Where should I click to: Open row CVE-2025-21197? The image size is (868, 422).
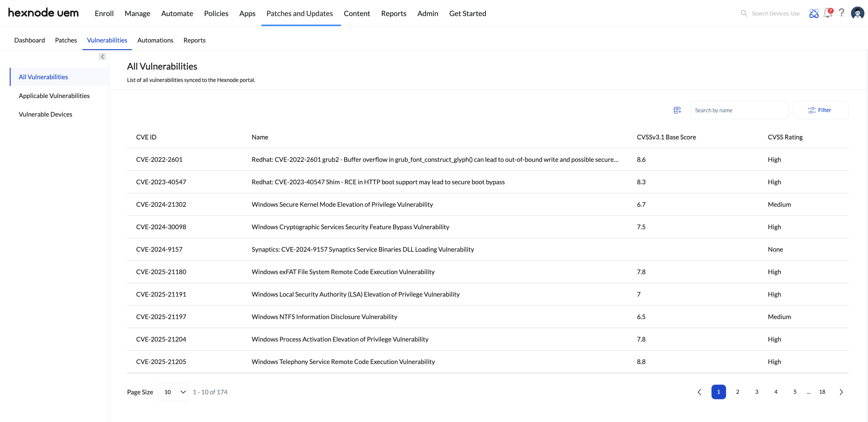coord(488,317)
